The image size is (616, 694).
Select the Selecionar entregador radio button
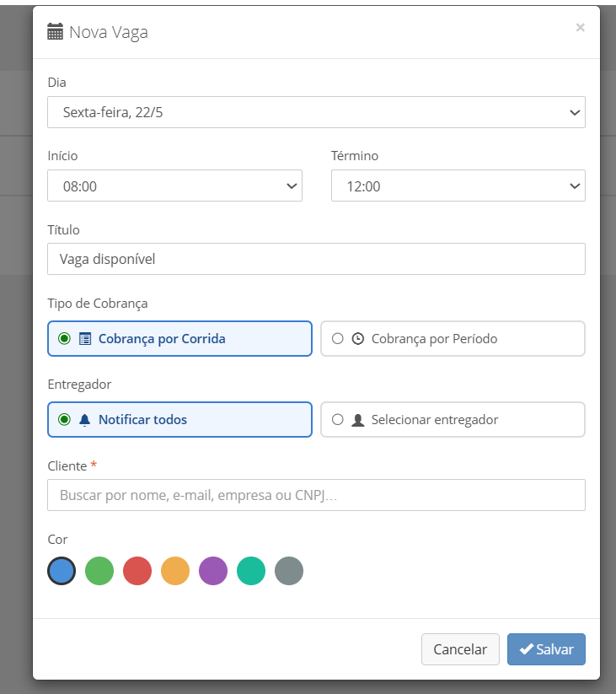[x=337, y=420]
